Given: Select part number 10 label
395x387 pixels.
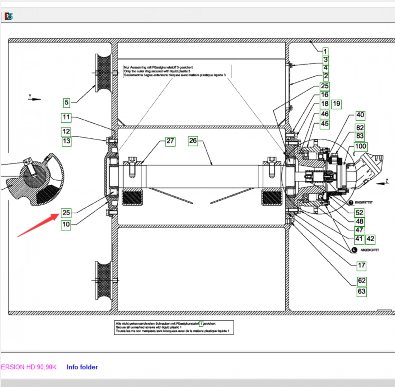Looking at the screenshot, I should pos(66,225).
